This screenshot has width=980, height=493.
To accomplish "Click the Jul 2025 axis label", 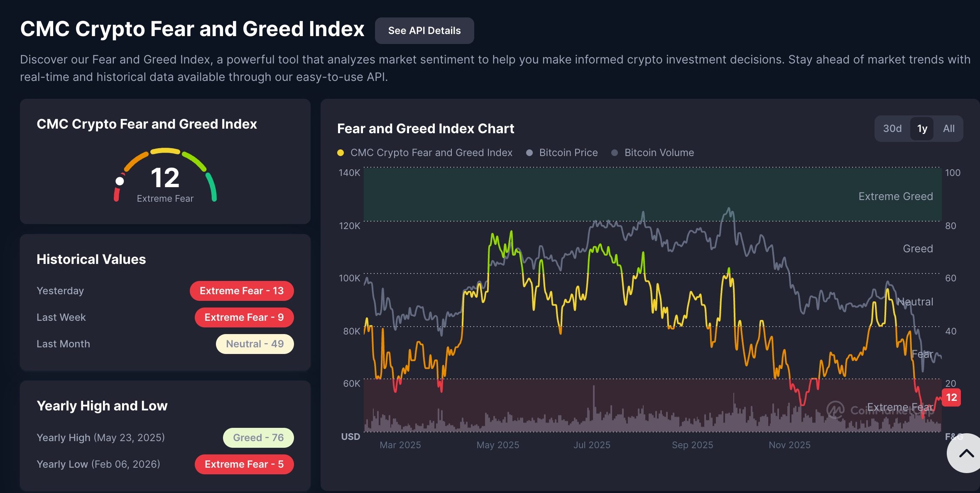I will pyautogui.click(x=592, y=445).
